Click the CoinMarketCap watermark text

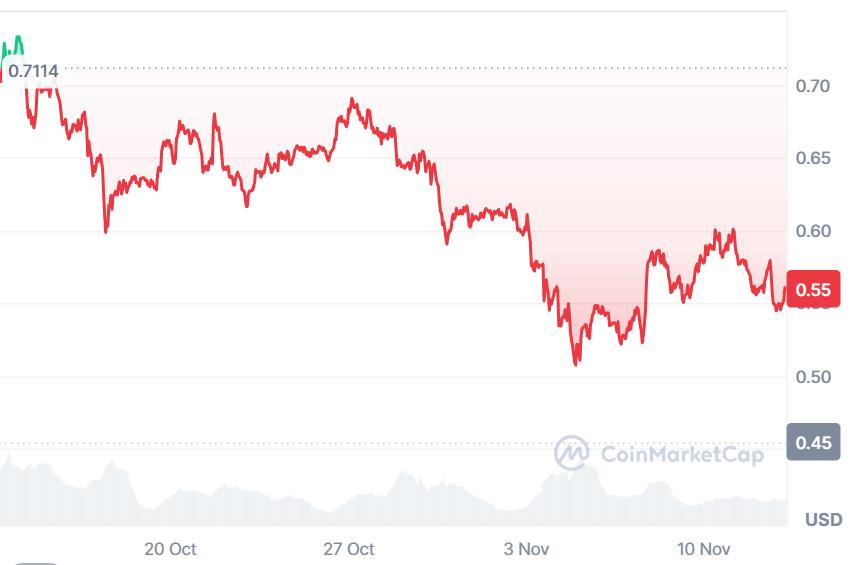pos(682,455)
